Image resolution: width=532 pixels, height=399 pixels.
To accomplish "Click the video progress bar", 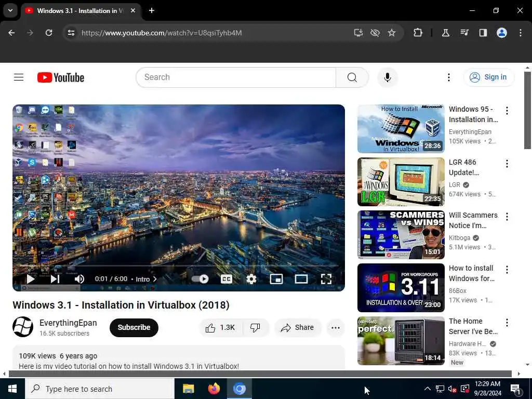I will pyautogui.click(x=179, y=265).
